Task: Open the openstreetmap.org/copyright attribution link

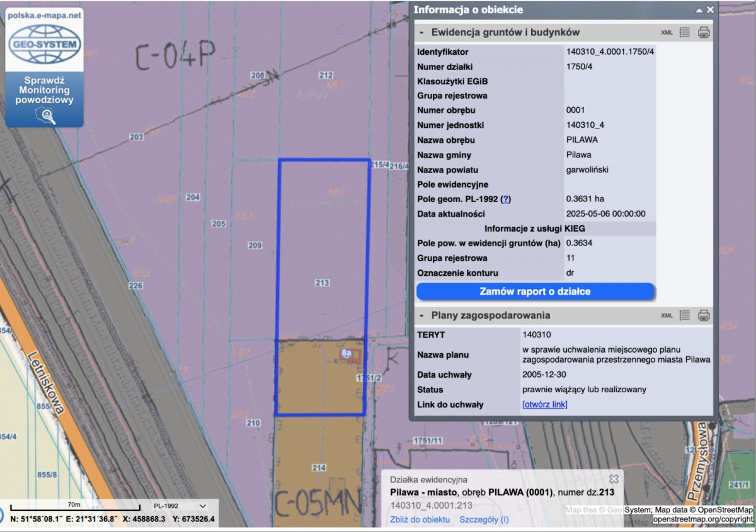Action: coord(702,519)
